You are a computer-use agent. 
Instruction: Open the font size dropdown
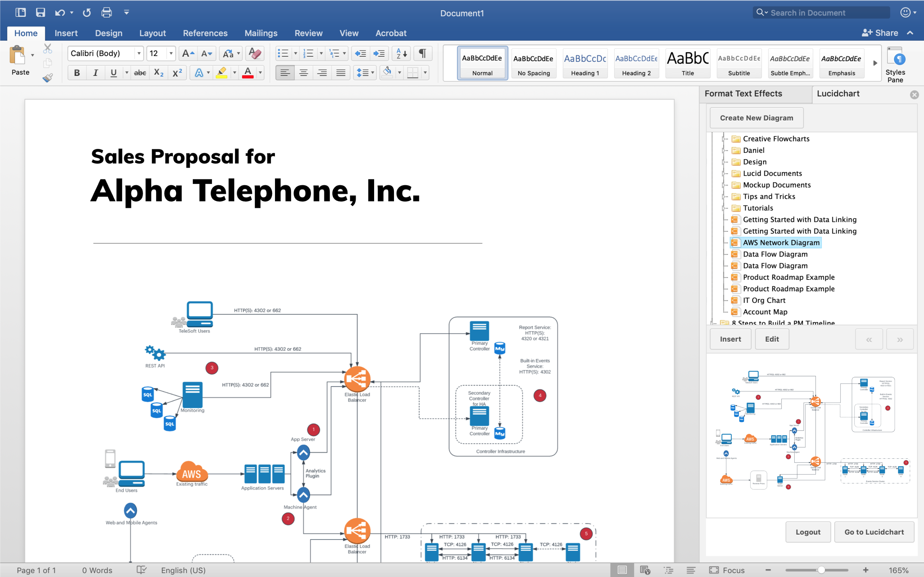(x=171, y=54)
